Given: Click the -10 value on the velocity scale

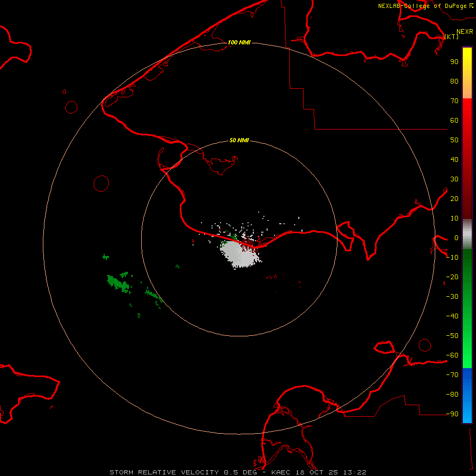Looking at the screenshot, I should pyautogui.click(x=452, y=258).
